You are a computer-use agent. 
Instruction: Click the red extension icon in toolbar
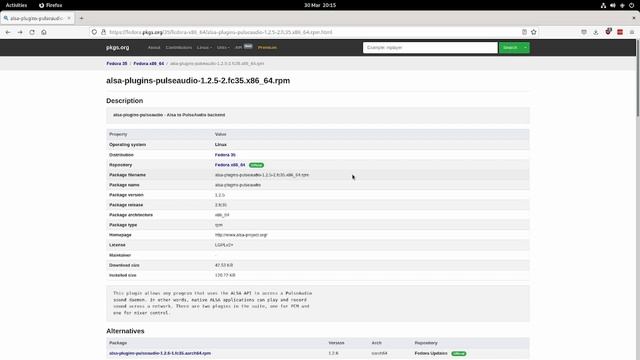click(620, 32)
